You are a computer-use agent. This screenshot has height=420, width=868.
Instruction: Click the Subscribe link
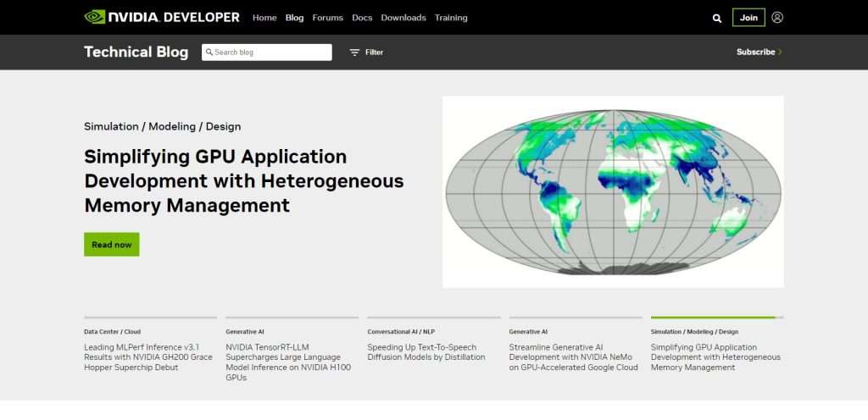tap(755, 52)
